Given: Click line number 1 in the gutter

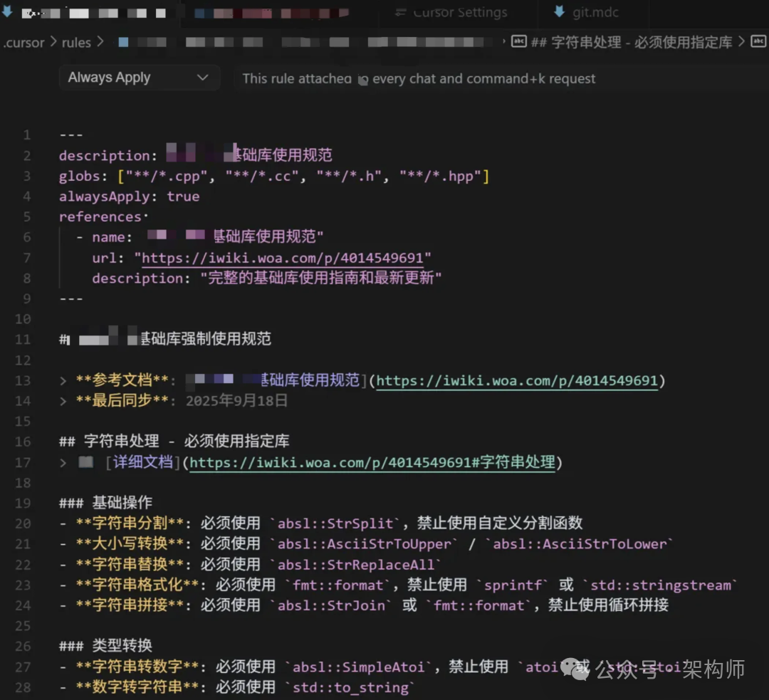Looking at the screenshot, I should (26, 135).
